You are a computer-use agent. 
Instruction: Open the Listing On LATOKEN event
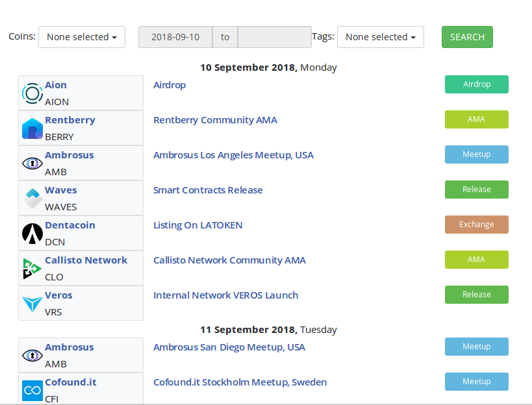point(198,225)
